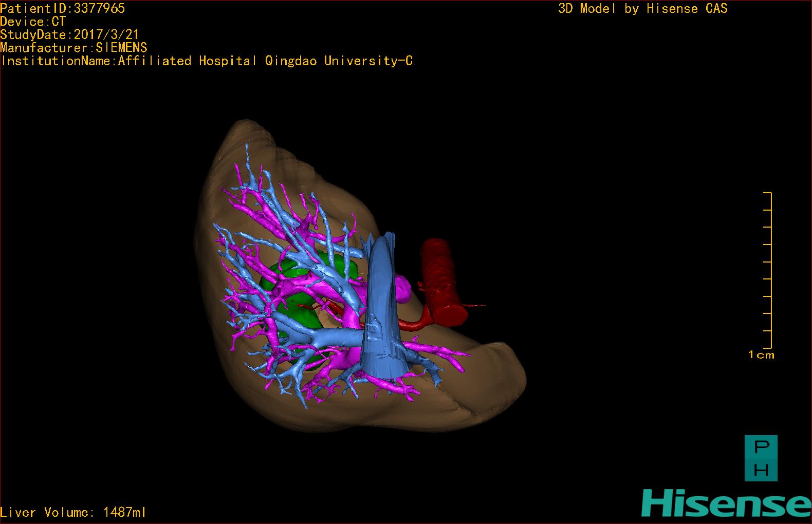Select the Device:CT overlay line
812x524 pixels.
33,22
